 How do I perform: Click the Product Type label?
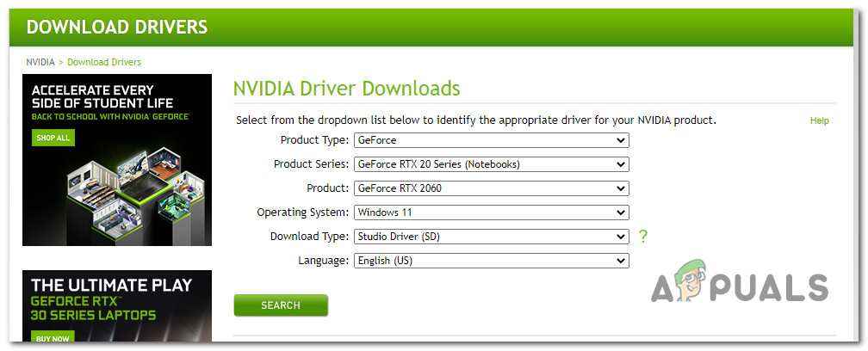coord(315,140)
